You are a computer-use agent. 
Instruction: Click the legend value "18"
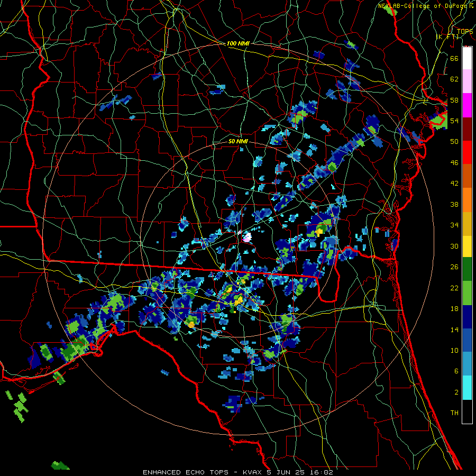coord(454,309)
